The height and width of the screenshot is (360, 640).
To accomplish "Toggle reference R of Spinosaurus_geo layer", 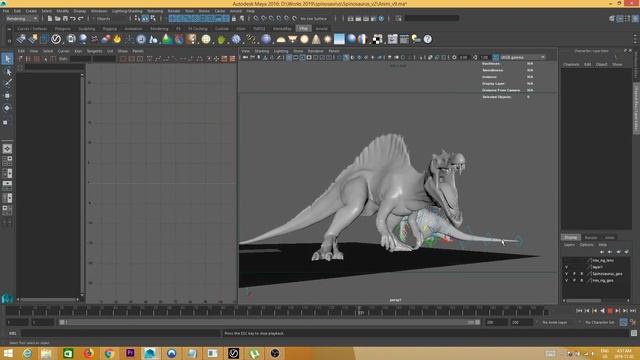I will click(582, 274).
